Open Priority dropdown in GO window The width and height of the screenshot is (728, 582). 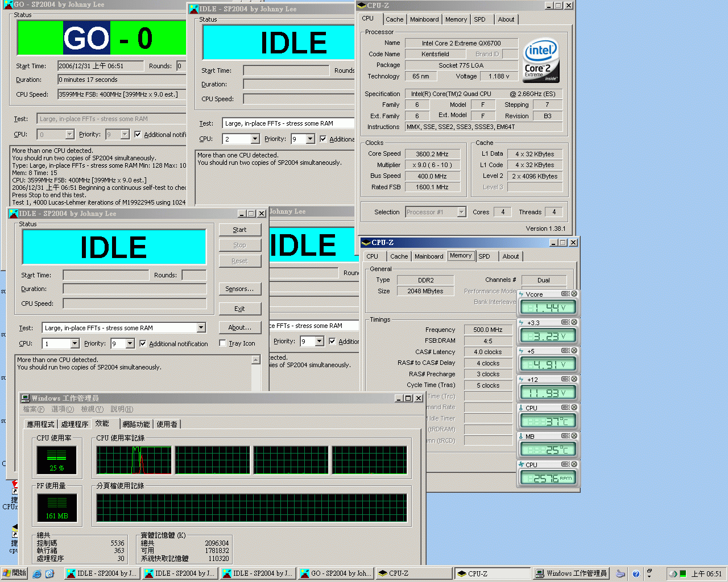(125, 134)
